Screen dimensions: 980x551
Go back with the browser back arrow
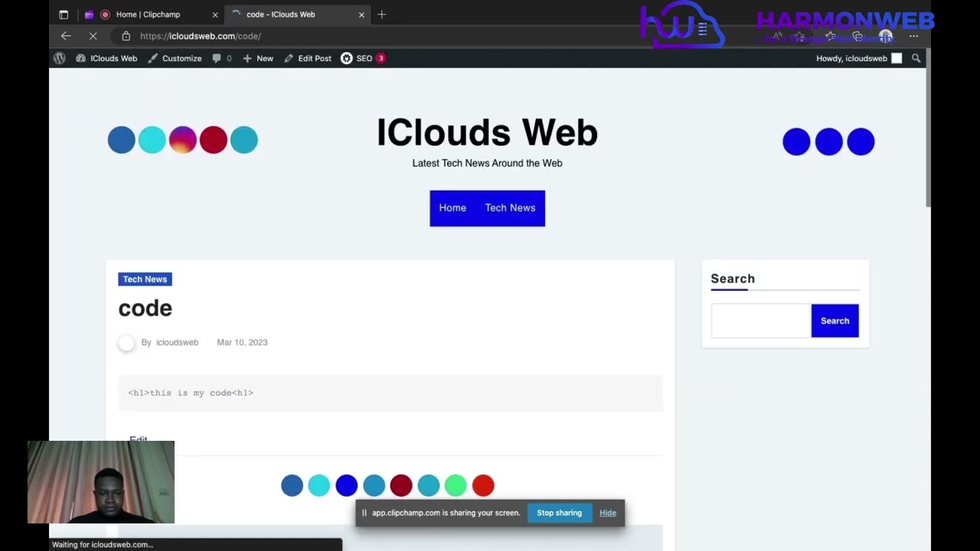point(66,36)
